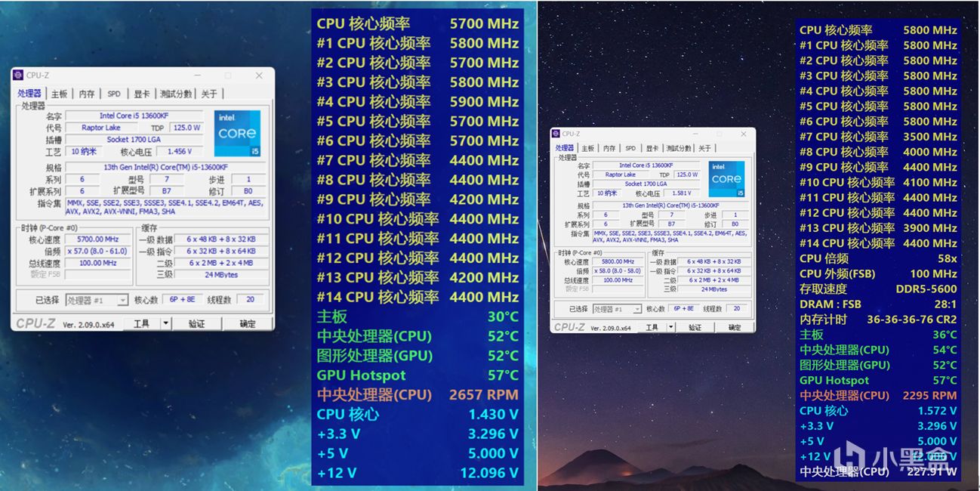Viewport: 980px width, 491px height.
Task: Click 5900 MHz value for #4 CPU 核心频率
Action: point(484,101)
